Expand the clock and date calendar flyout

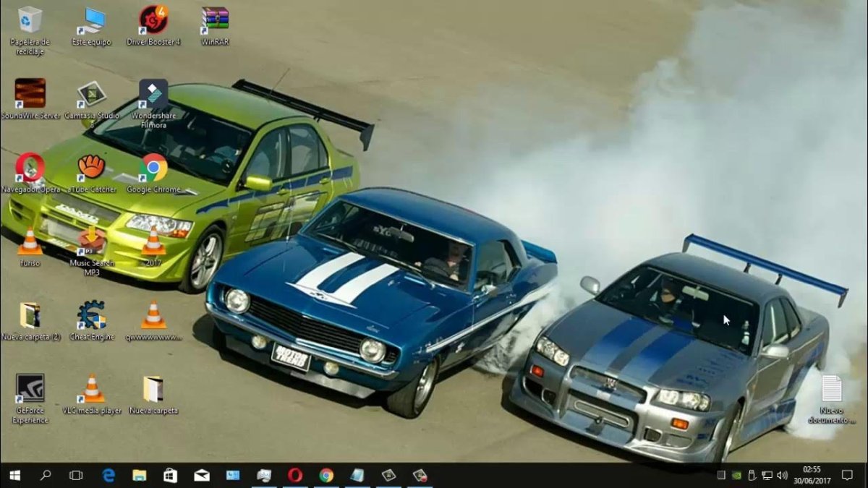(811, 475)
